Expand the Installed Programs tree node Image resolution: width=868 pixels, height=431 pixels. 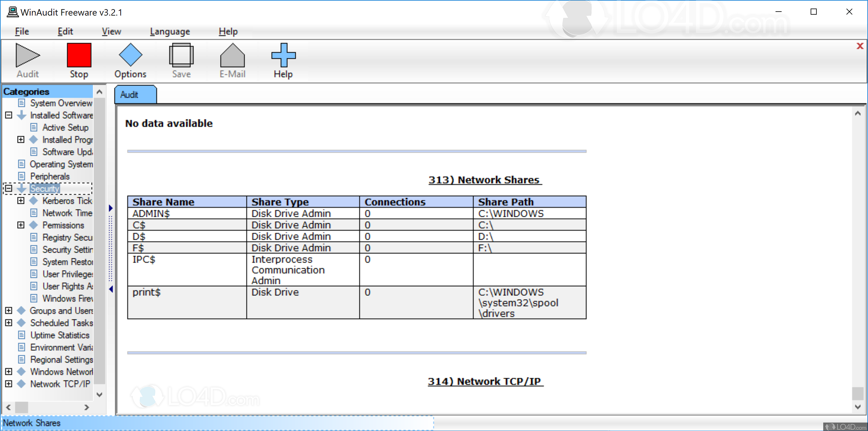coord(21,139)
